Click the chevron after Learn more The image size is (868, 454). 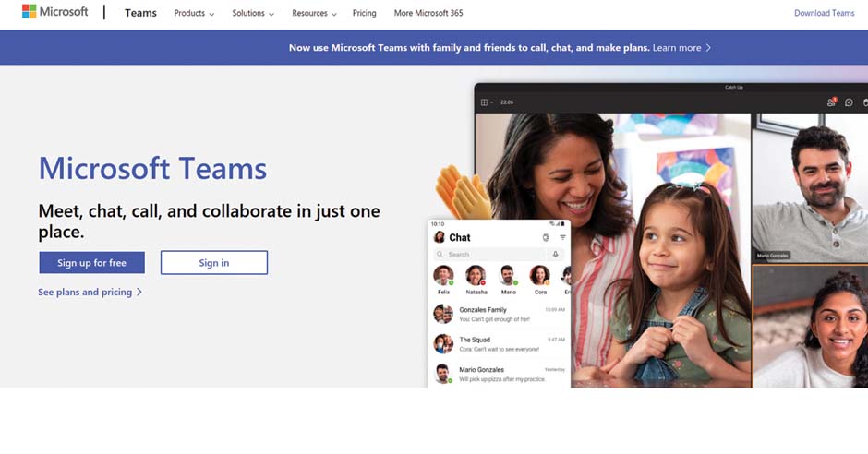pyautogui.click(x=708, y=48)
